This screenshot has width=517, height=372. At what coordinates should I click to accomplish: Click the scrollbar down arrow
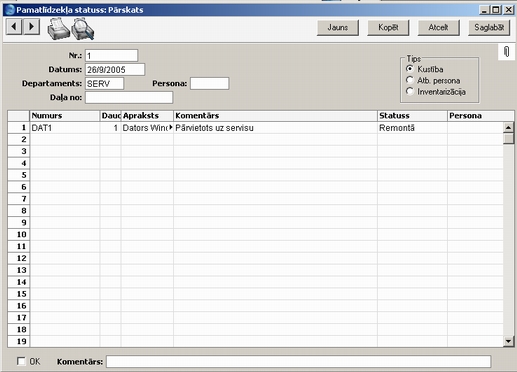coord(508,341)
